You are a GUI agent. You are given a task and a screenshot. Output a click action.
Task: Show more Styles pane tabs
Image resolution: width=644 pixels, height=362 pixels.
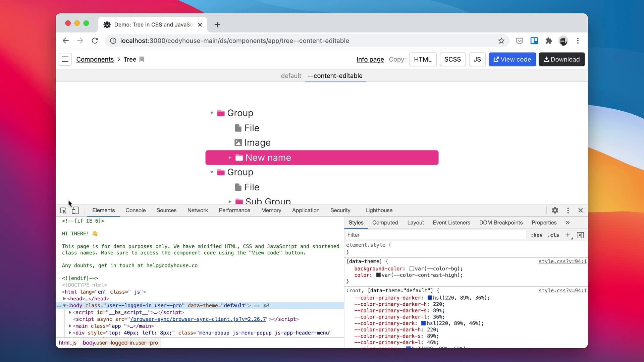pyautogui.click(x=568, y=223)
